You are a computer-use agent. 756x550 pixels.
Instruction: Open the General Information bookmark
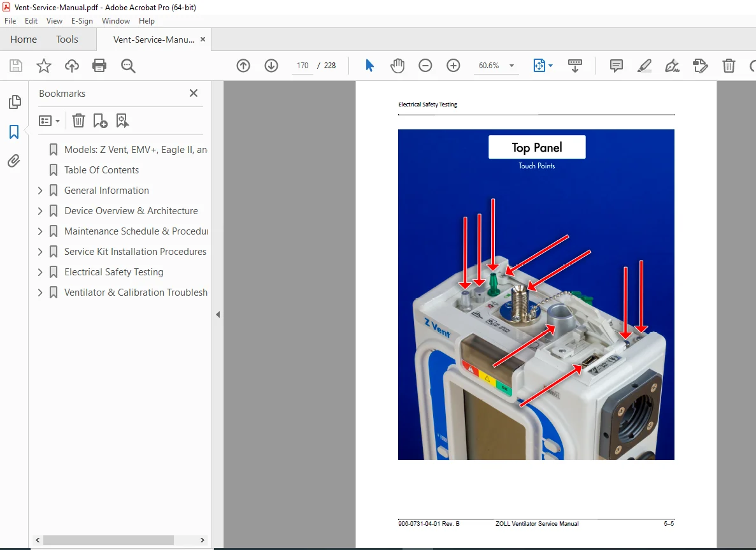[106, 191]
